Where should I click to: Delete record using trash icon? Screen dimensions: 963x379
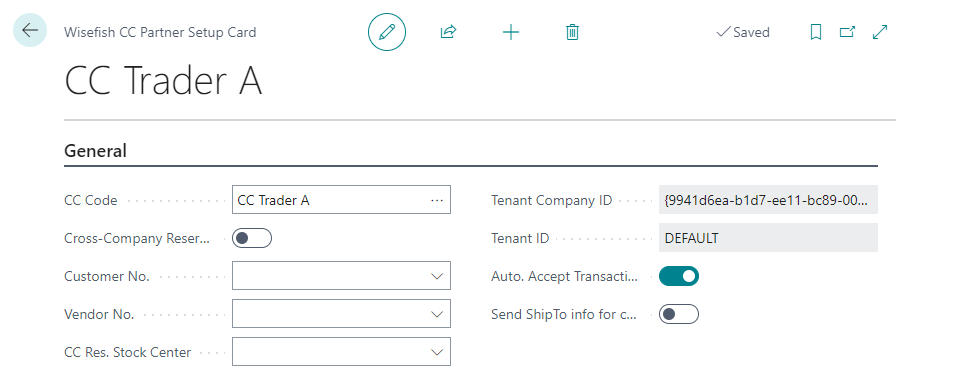572,32
